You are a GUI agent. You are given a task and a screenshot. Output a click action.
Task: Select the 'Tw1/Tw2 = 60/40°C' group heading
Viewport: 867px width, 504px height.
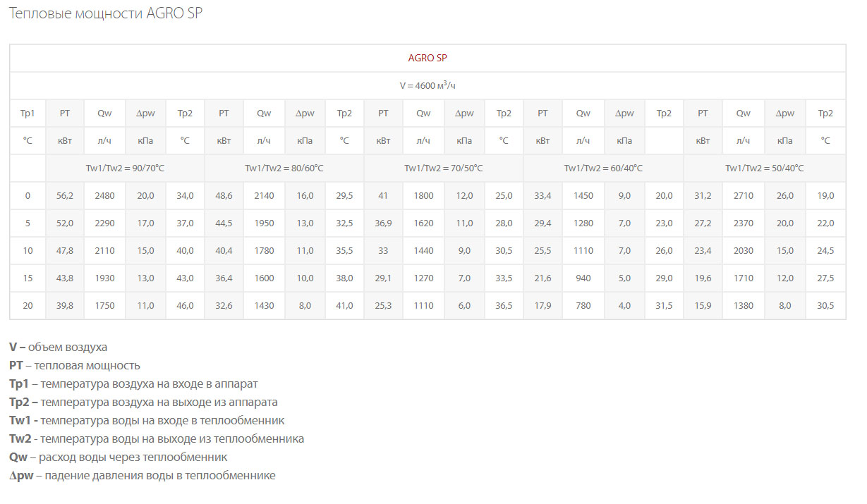[603, 168]
